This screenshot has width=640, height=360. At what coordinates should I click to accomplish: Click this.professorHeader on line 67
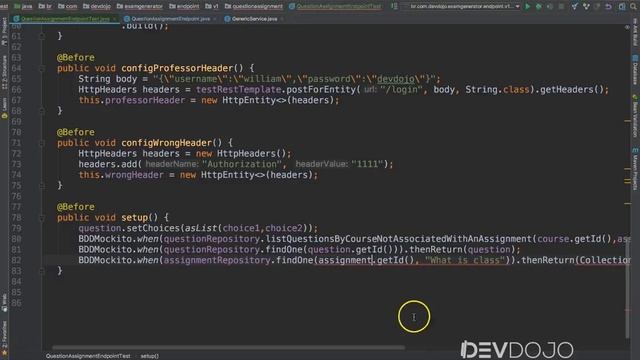[131, 100]
